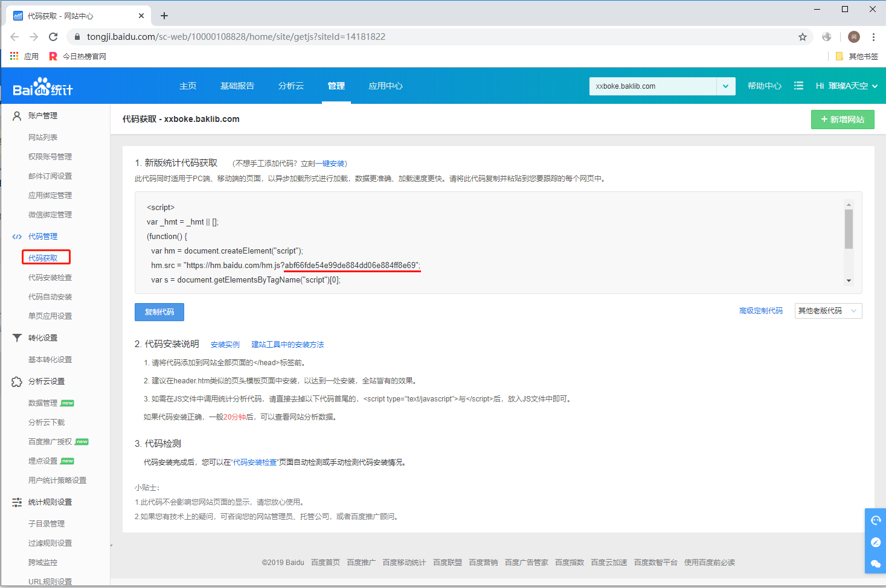Open 埋点设置 in sidebar
Viewport: 886px width, 588px height.
coord(43,461)
